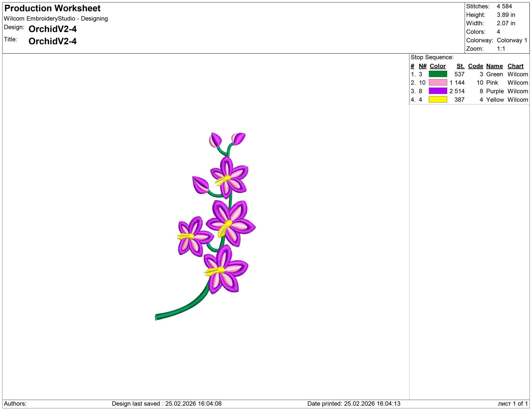Viewport: 532px width, 409px height.
Task: Select the Code column header
Action: pyautogui.click(x=475, y=66)
